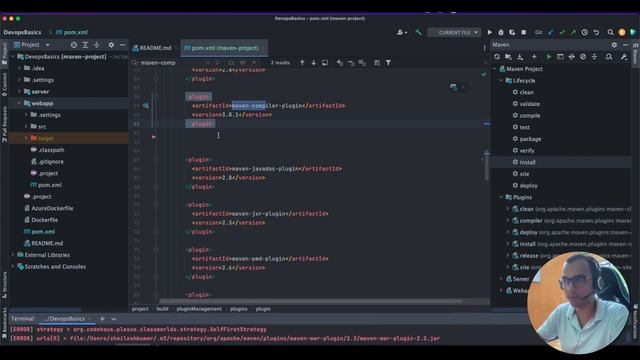Click build in the breadcrumb bar
Image resolution: width=640 pixels, height=360 pixels.
[x=162, y=309]
